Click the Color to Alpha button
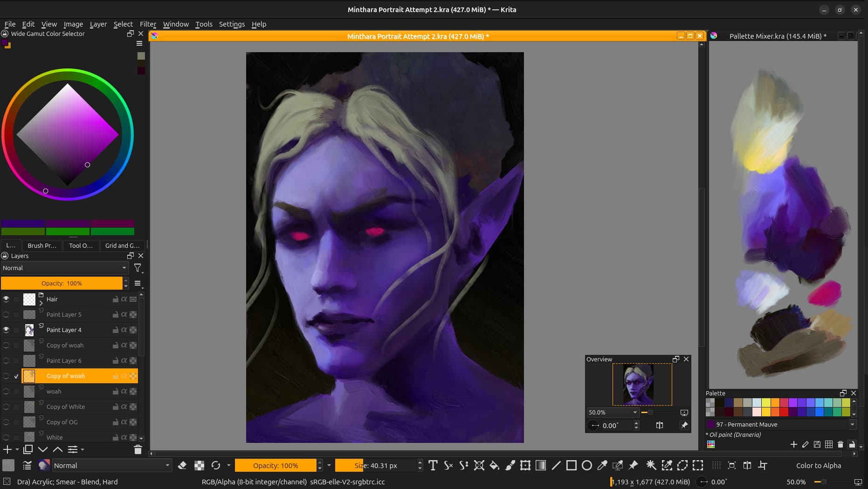The image size is (868, 489). (x=818, y=465)
